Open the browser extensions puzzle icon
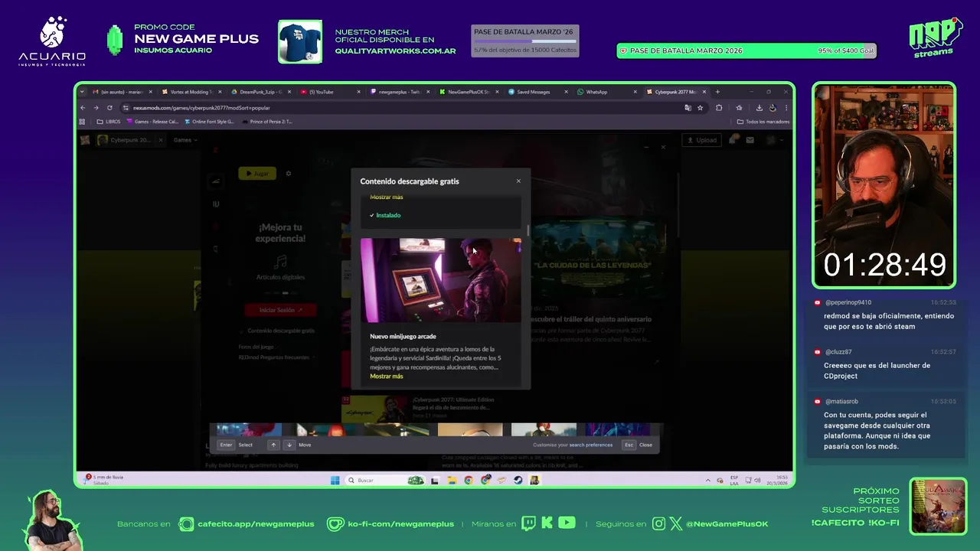 coord(719,108)
